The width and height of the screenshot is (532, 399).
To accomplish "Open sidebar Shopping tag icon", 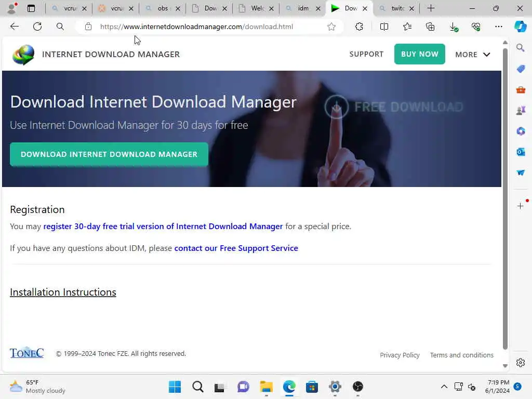I will click(521, 69).
